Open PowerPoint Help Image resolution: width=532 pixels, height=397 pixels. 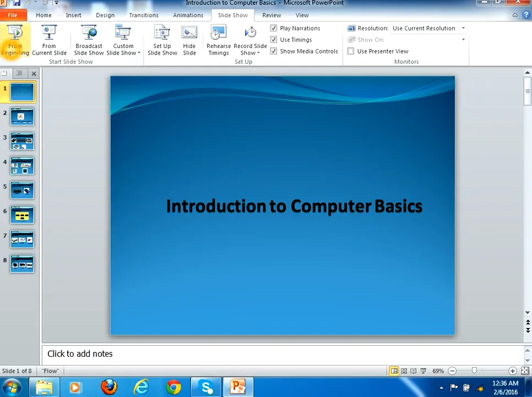(x=526, y=15)
